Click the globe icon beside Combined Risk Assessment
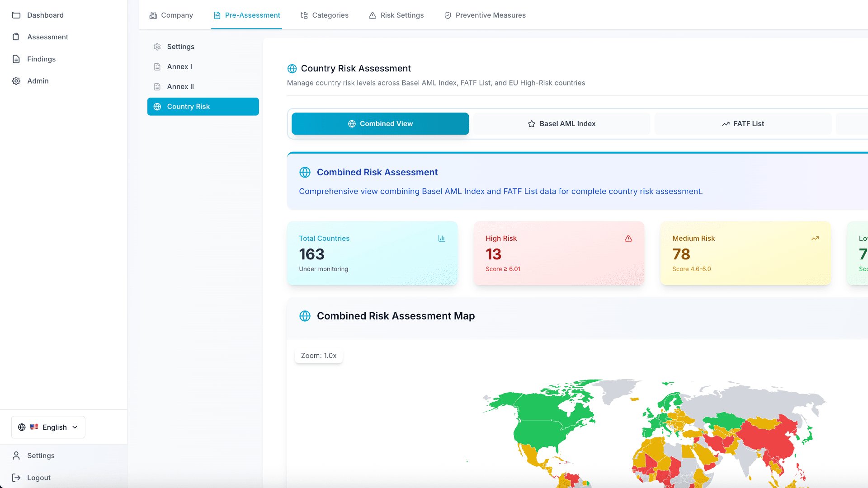The width and height of the screenshot is (868, 488). [305, 173]
